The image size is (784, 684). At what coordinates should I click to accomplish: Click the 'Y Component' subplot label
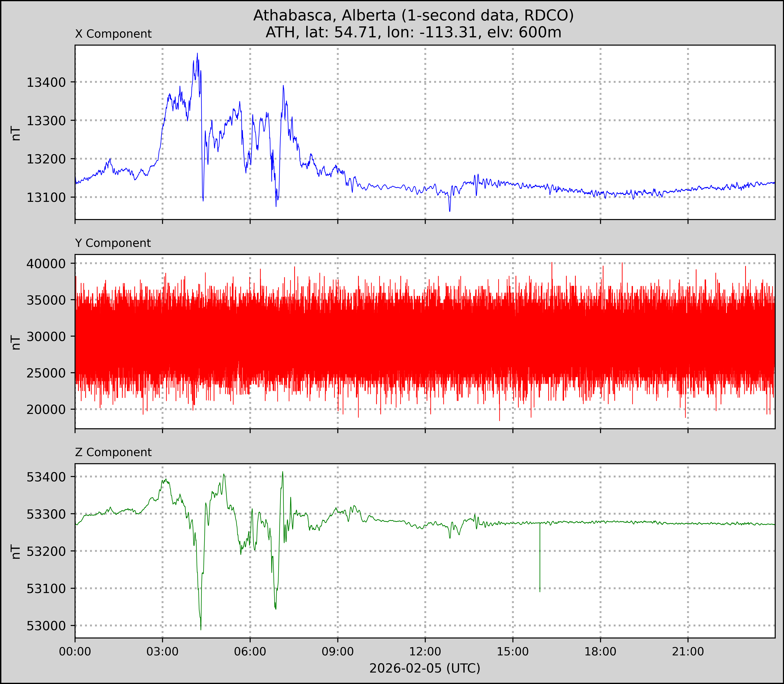pos(113,243)
